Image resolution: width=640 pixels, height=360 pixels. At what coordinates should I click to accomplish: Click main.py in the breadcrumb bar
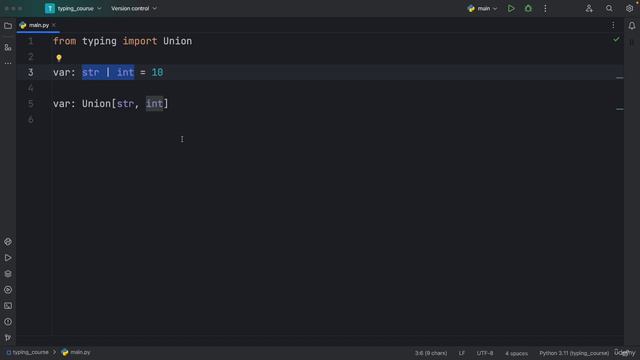coord(76,352)
